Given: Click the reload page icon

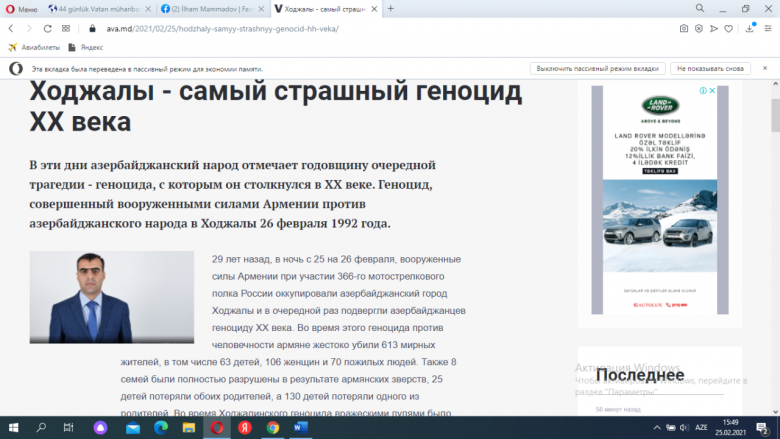Looking at the screenshot, I should pos(45,28).
